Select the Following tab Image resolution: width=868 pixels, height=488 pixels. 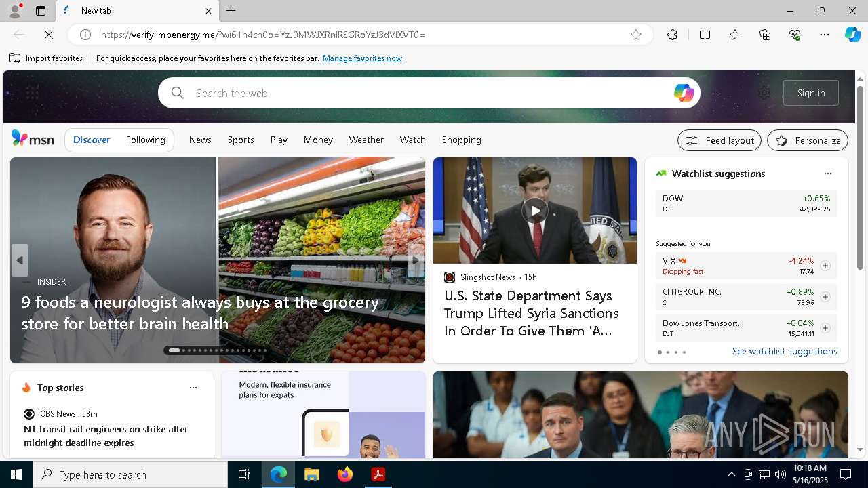click(x=145, y=140)
